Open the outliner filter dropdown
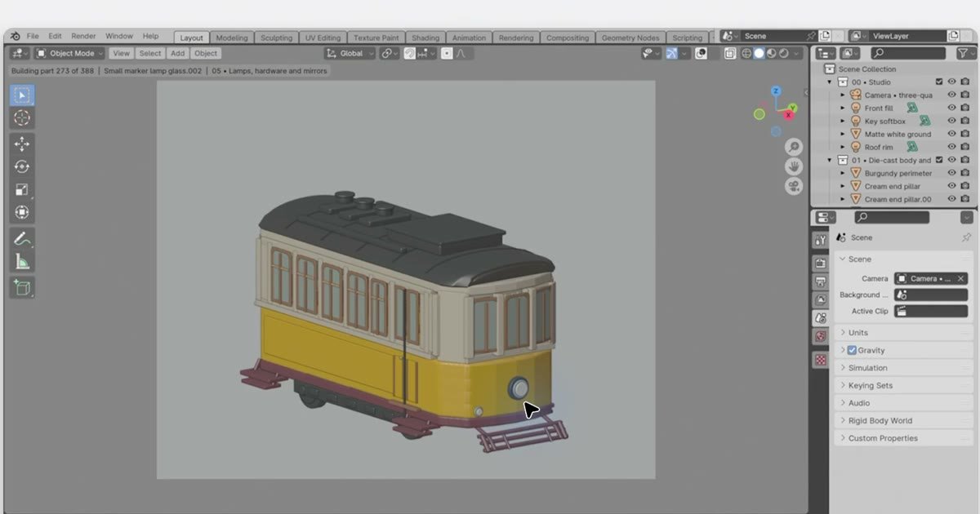The width and height of the screenshot is (980, 514). (x=965, y=53)
